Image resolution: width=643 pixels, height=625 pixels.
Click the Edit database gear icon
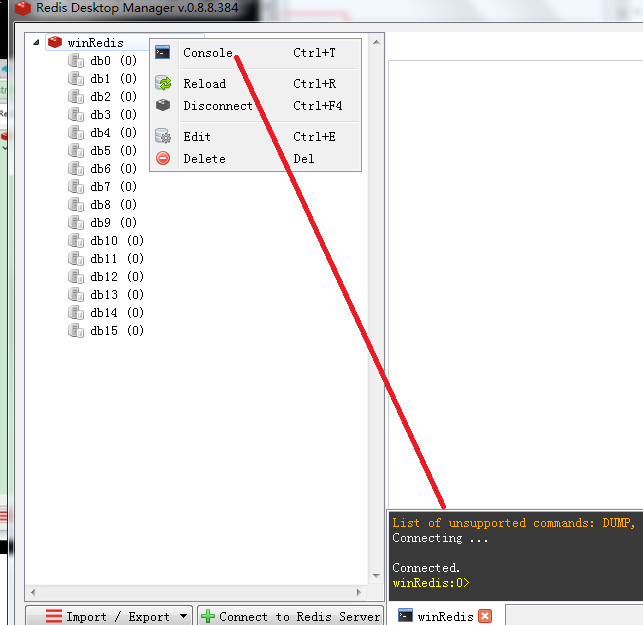click(x=163, y=136)
